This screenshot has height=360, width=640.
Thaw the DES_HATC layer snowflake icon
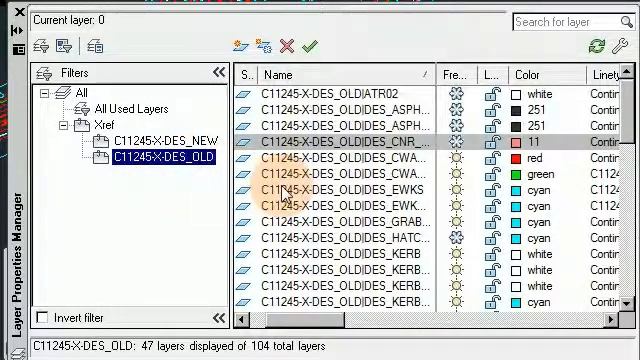click(x=456, y=238)
